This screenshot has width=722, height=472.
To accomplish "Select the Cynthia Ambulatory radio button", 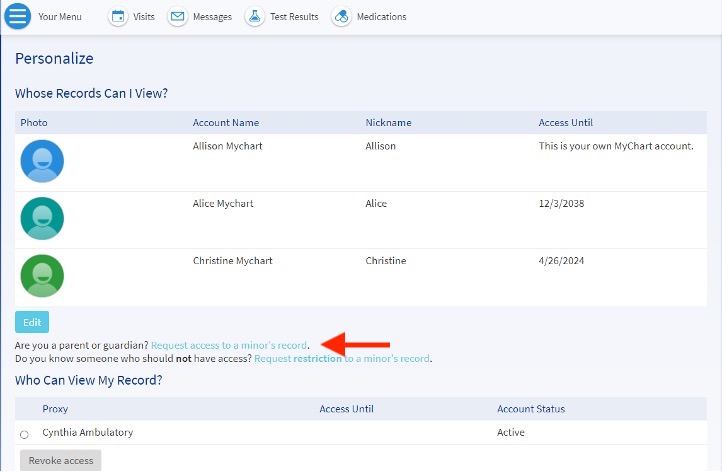I will [x=24, y=434].
